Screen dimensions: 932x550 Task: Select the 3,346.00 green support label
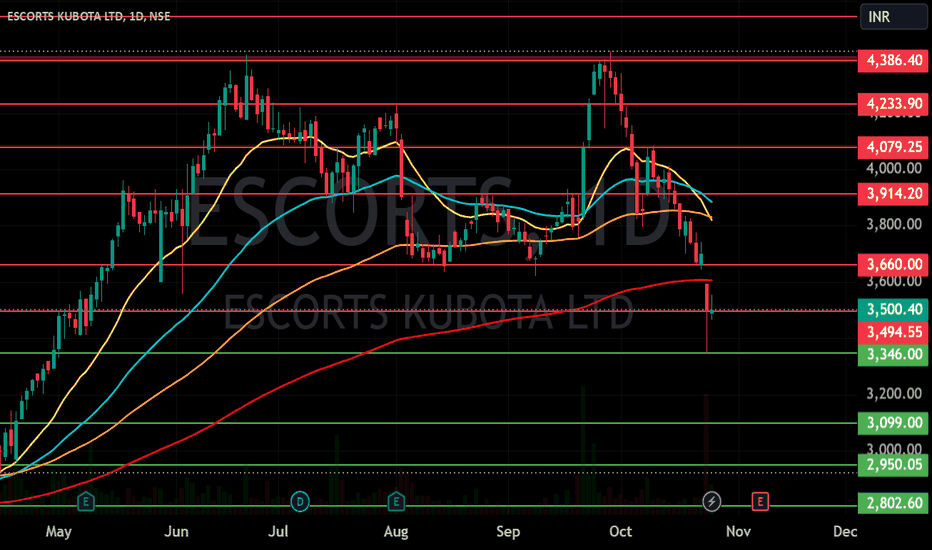click(x=893, y=354)
